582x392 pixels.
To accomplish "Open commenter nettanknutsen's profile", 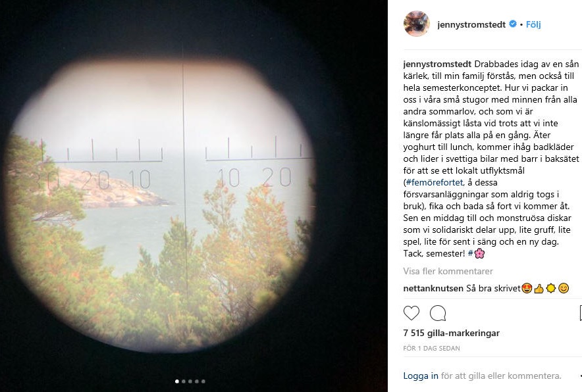I will tap(433, 288).
